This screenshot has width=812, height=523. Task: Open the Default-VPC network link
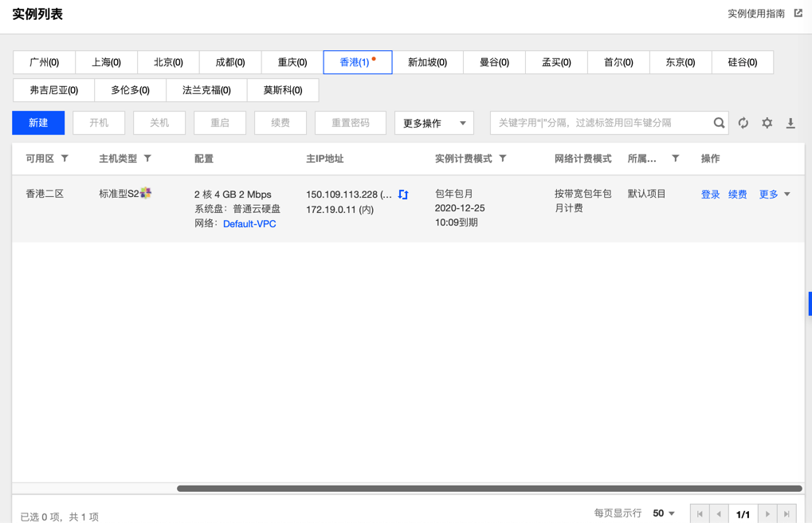click(x=249, y=224)
